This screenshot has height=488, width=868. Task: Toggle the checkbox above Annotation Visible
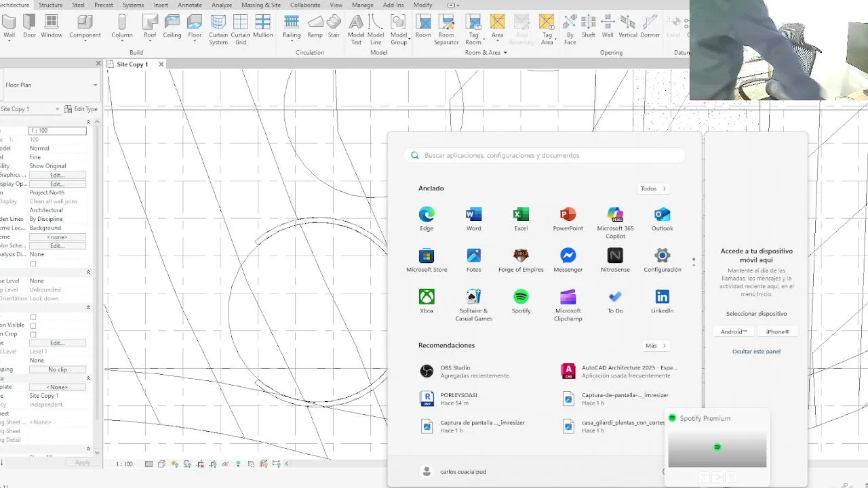pyautogui.click(x=33, y=317)
